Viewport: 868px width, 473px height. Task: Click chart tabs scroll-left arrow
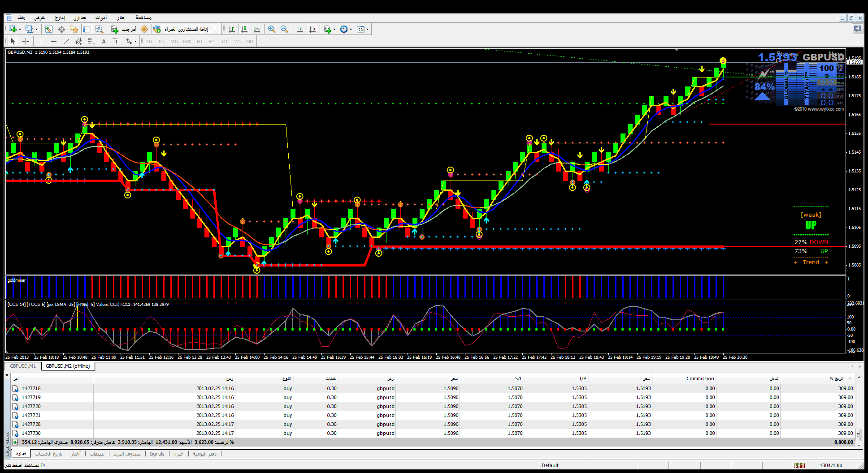852,366
